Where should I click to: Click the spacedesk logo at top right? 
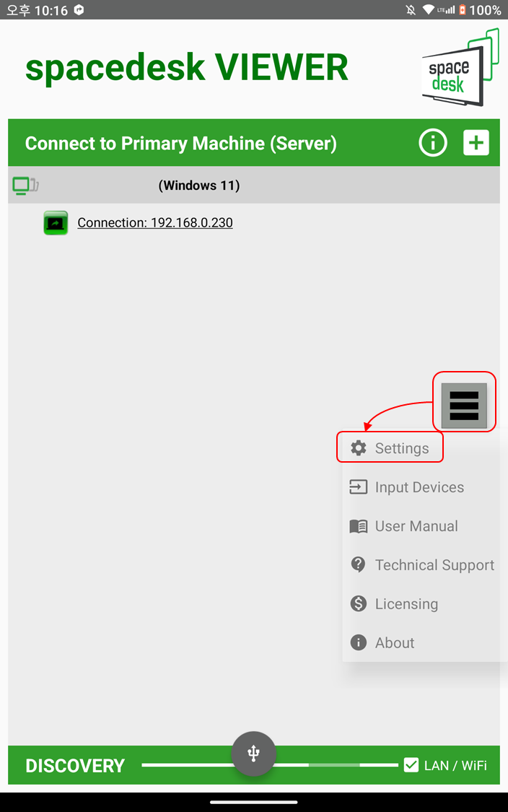[460, 68]
